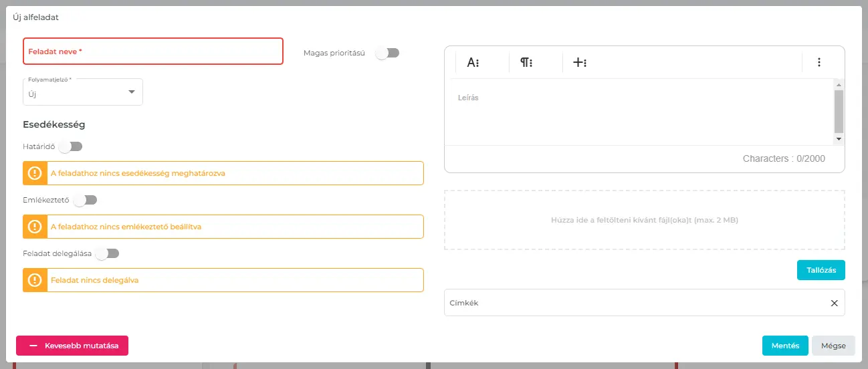Open the insert (plus) options icon
Viewport: 868px width, 369px height.
[580, 63]
